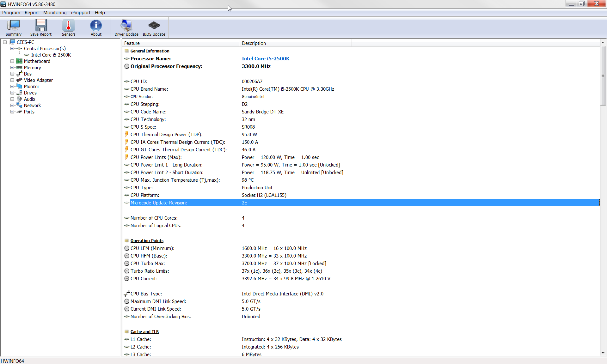The image size is (607, 364).
Task: Open the eSupport menu
Action: (x=80, y=13)
